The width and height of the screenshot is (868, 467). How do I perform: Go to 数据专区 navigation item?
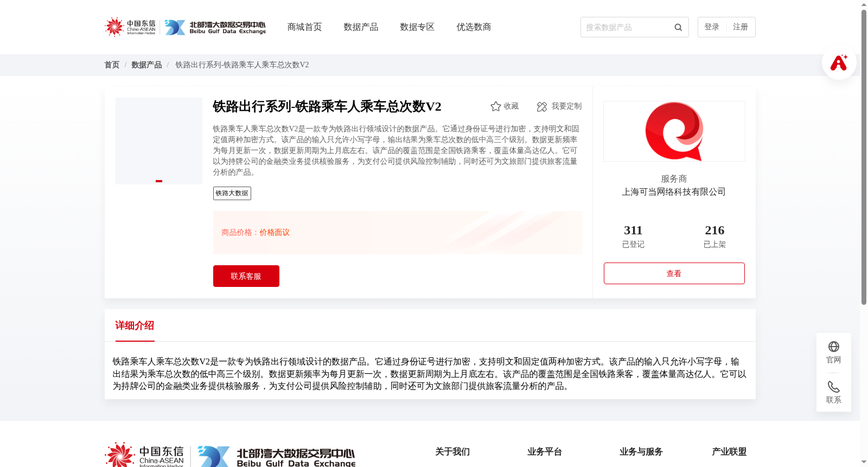tap(417, 27)
